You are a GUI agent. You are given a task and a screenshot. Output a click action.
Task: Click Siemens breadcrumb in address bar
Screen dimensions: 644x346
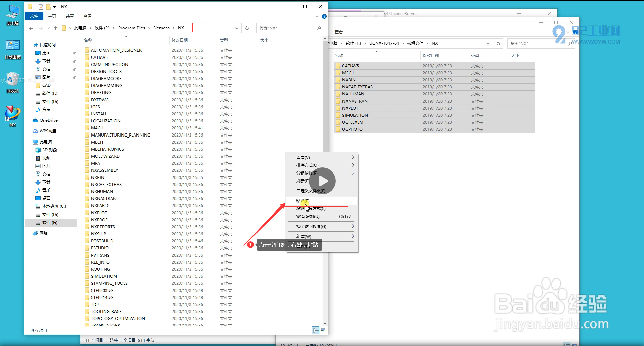(161, 28)
